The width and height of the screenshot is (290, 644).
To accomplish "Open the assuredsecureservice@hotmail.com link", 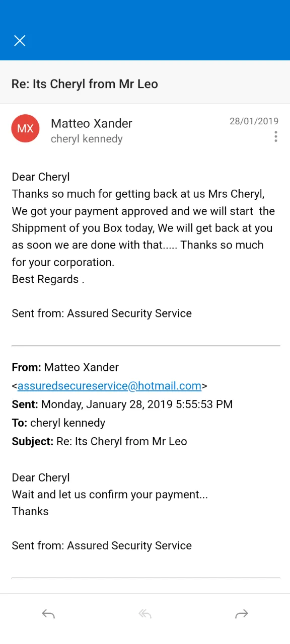I will (109, 386).
